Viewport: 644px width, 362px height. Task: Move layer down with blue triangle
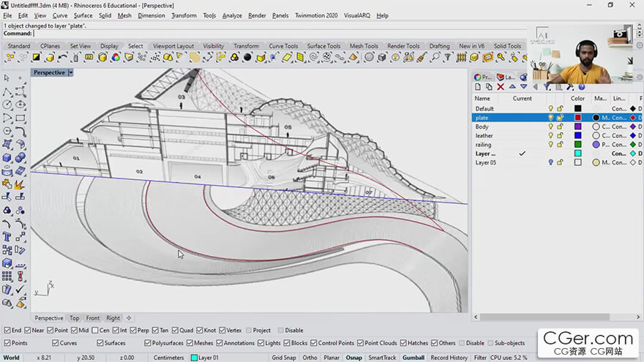pyautogui.click(x=524, y=86)
